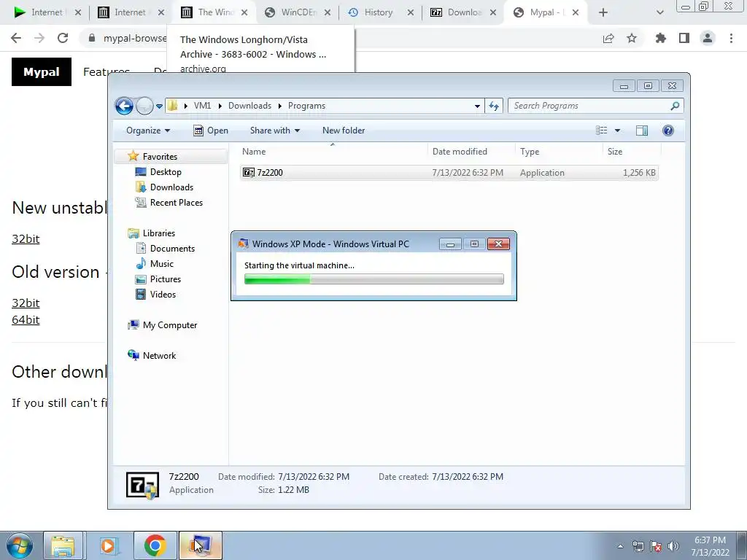The width and height of the screenshot is (747, 560).
Task: Switch to the History tab
Action: pos(379,12)
